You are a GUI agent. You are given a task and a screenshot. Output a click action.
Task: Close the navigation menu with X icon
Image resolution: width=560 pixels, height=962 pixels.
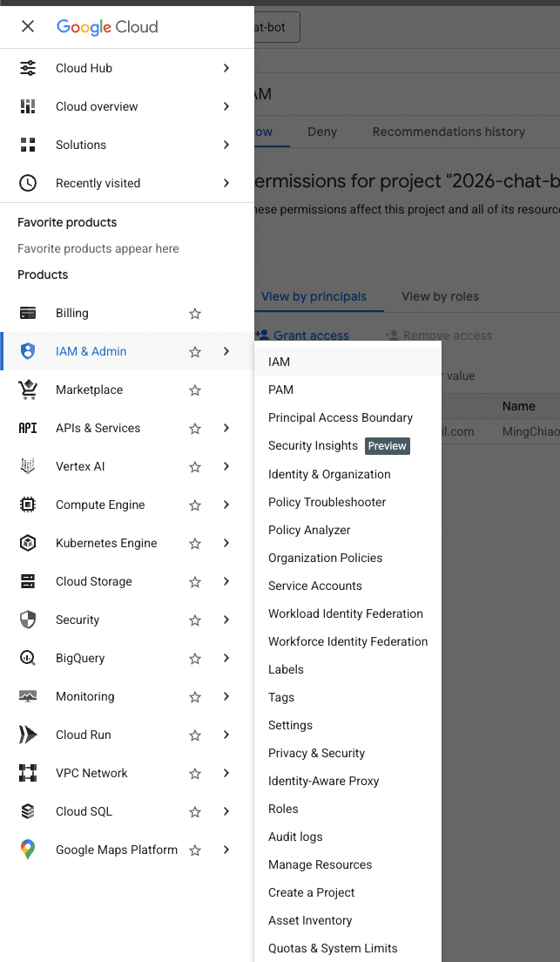click(x=28, y=26)
